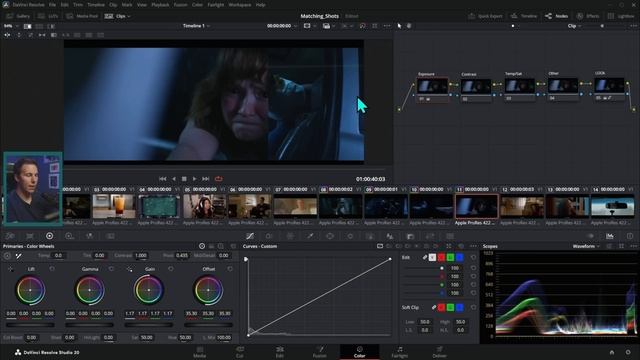The width and height of the screenshot is (640, 360).
Task: Open the Timeline 1 dropdown
Action: point(196,26)
